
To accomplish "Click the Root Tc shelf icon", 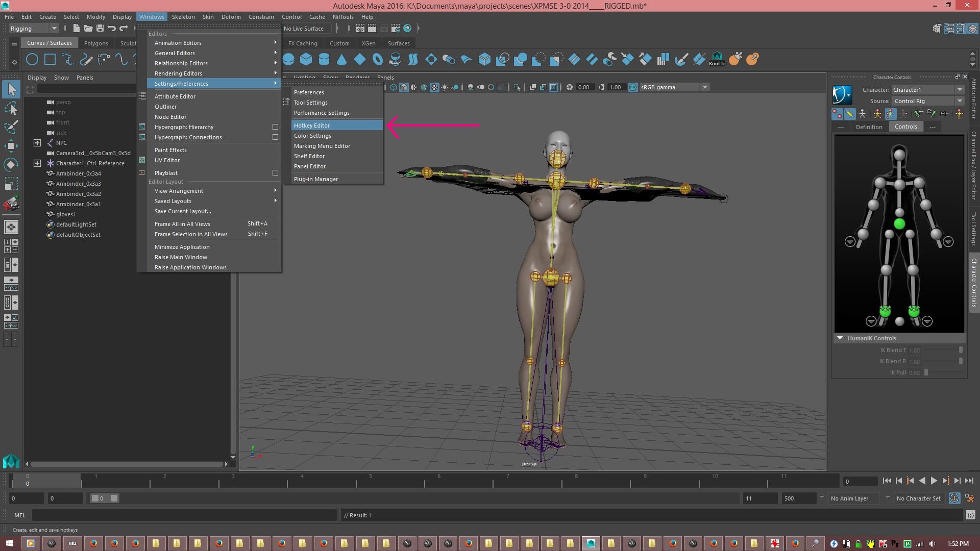I will 717,59.
